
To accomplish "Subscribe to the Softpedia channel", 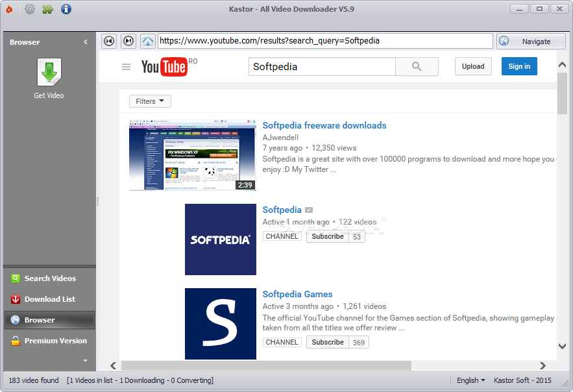I will 328,236.
